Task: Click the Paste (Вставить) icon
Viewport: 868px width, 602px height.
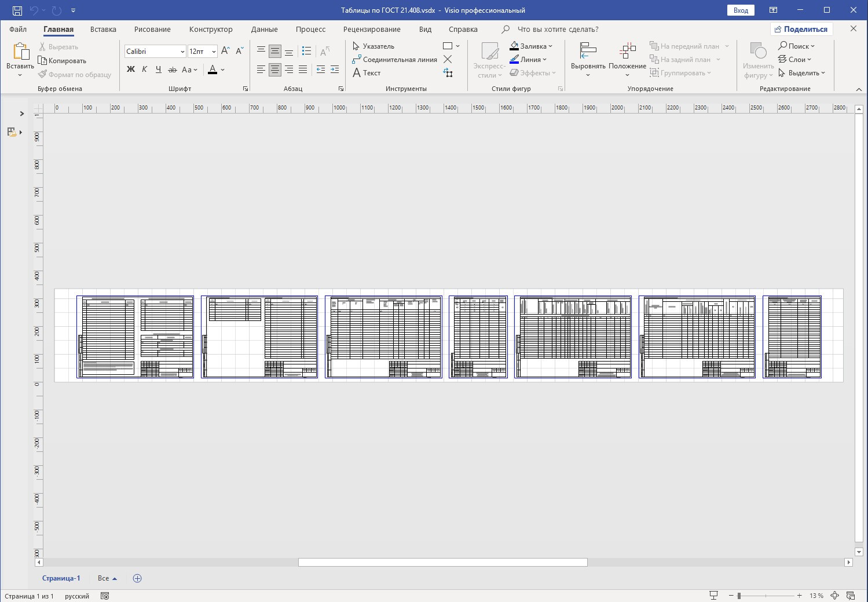Action: pos(20,53)
